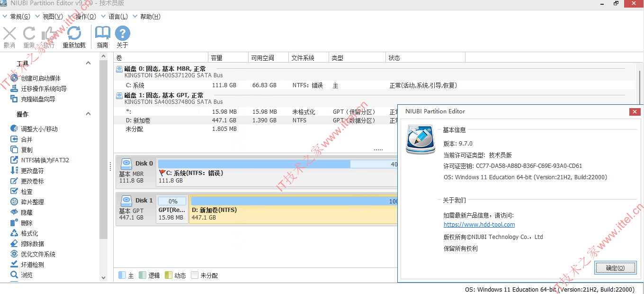The image size is (644, 294).
Task: Sort by the 容量 column header
Action: 229,58
